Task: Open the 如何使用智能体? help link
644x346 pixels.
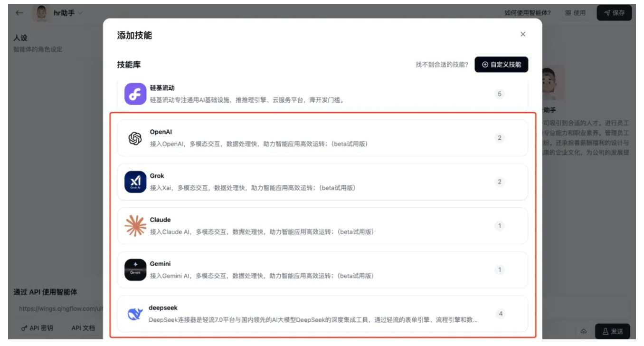Action: 528,13
